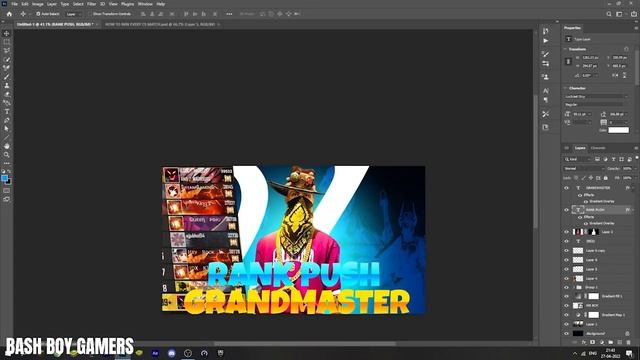
Task: Open the Window menu
Action: tap(145, 4)
